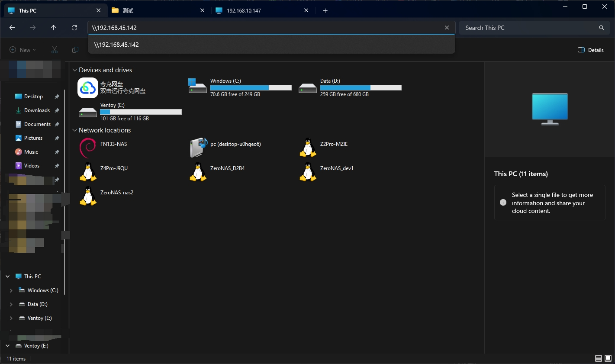The height and width of the screenshot is (364, 615).
Task: Expand Windows (C:) in the sidebar tree
Action: click(x=11, y=290)
